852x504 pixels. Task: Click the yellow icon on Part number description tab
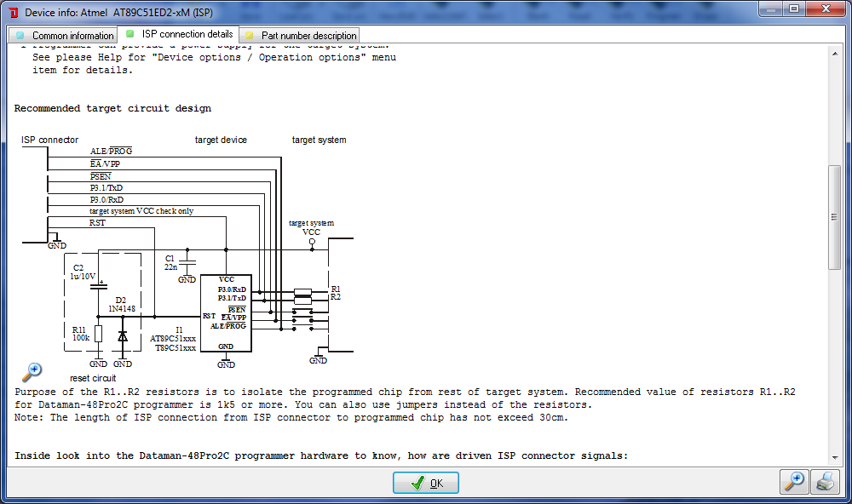pos(250,36)
